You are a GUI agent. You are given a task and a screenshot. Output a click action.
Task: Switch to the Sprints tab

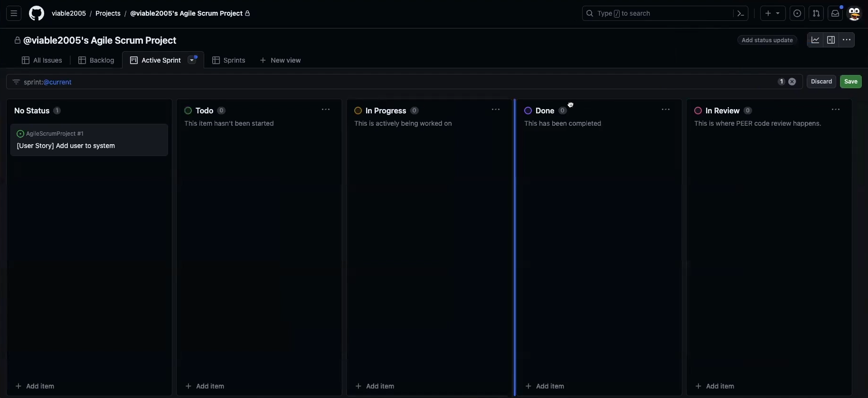pos(229,60)
